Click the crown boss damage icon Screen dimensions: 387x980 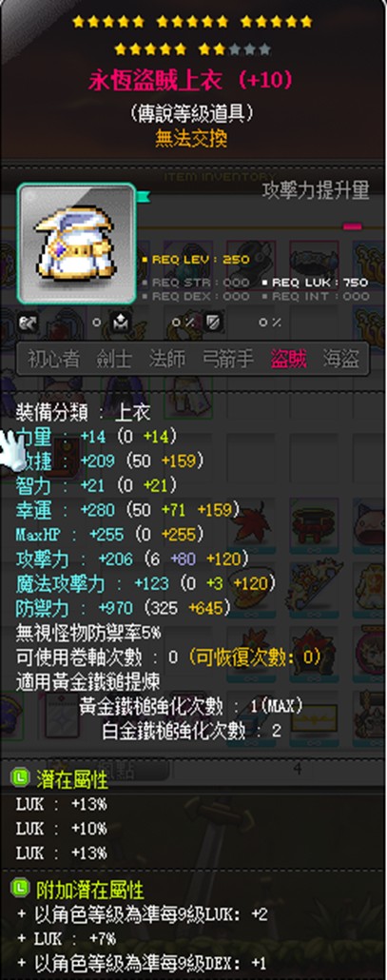coord(120,323)
